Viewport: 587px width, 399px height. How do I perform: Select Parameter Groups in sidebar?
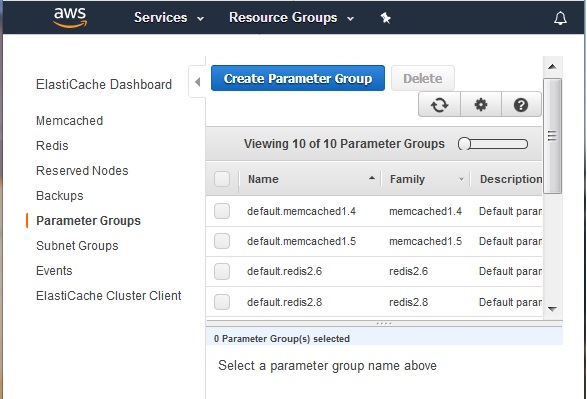89,221
